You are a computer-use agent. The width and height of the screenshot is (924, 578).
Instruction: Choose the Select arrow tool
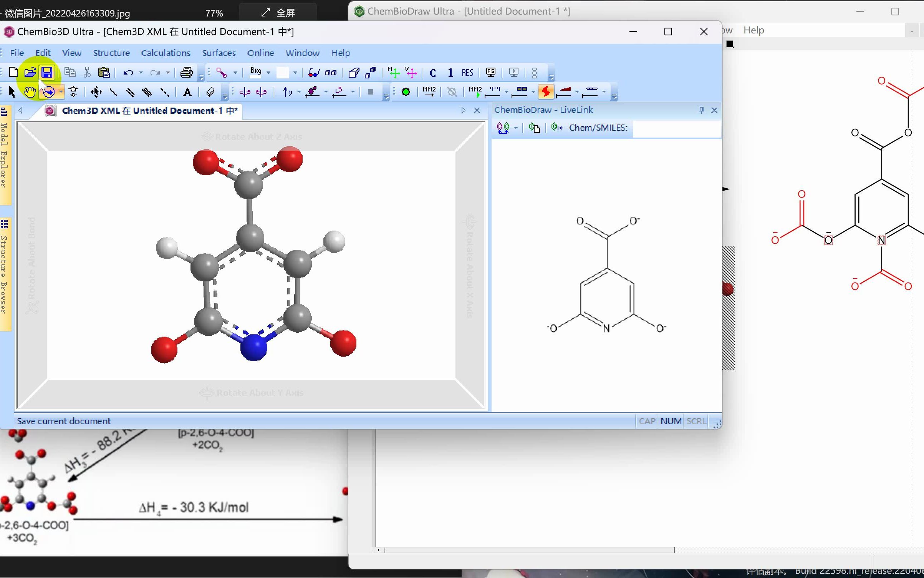[12, 92]
